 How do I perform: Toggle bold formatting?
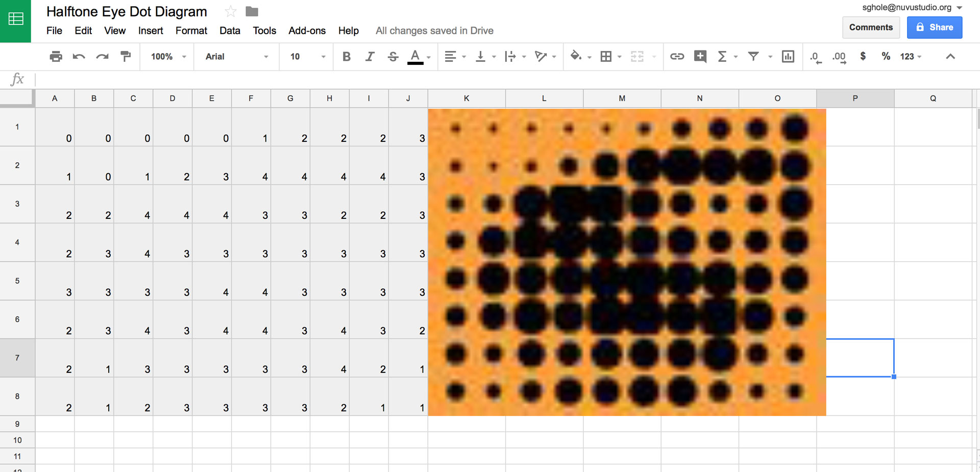[347, 57]
